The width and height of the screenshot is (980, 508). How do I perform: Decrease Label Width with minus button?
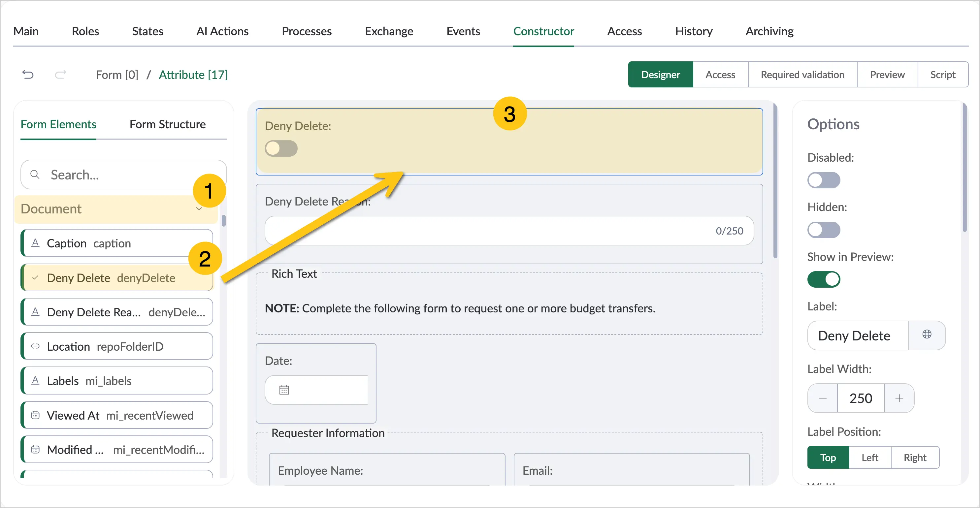[x=823, y=398]
